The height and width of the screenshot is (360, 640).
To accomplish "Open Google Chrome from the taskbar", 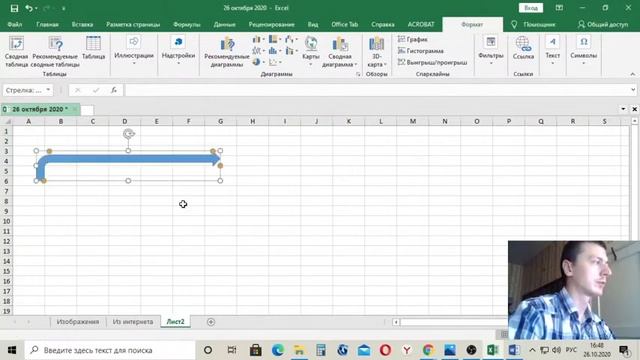I will [x=428, y=350].
